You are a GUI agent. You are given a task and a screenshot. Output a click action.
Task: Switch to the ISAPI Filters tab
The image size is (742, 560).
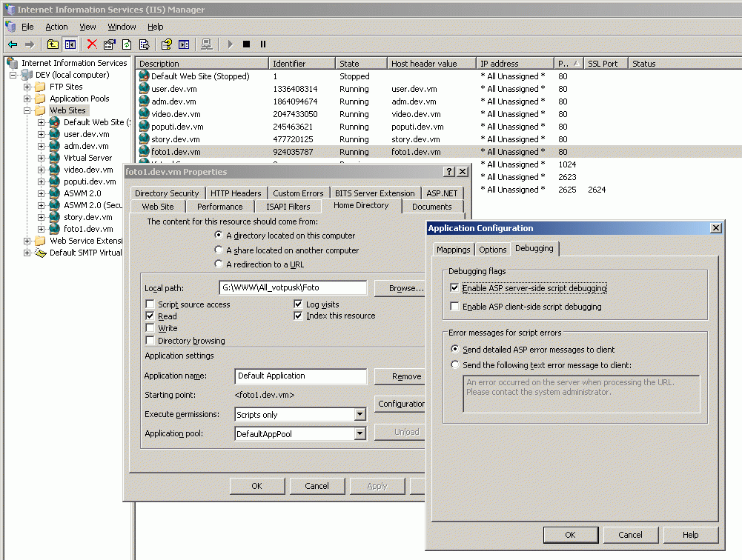(288, 207)
